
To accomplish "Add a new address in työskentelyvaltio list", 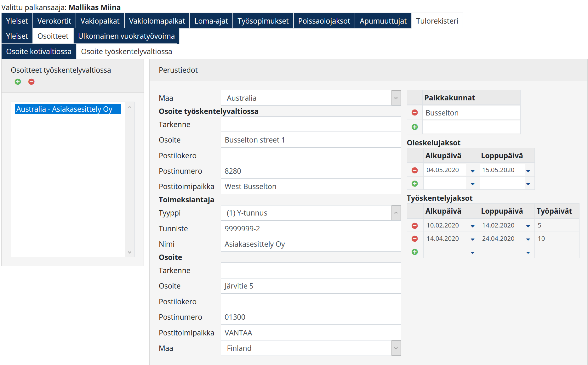I will coord(18,82).
